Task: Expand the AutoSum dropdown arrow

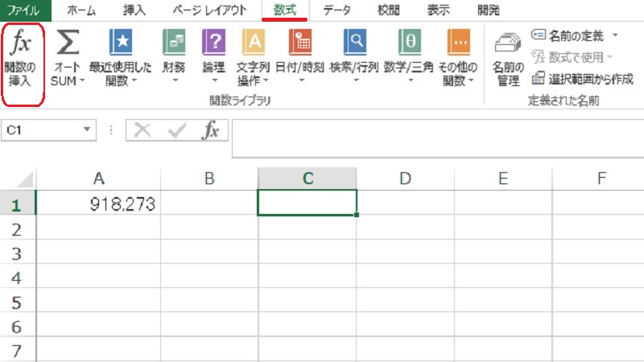Action: [81, 81]
